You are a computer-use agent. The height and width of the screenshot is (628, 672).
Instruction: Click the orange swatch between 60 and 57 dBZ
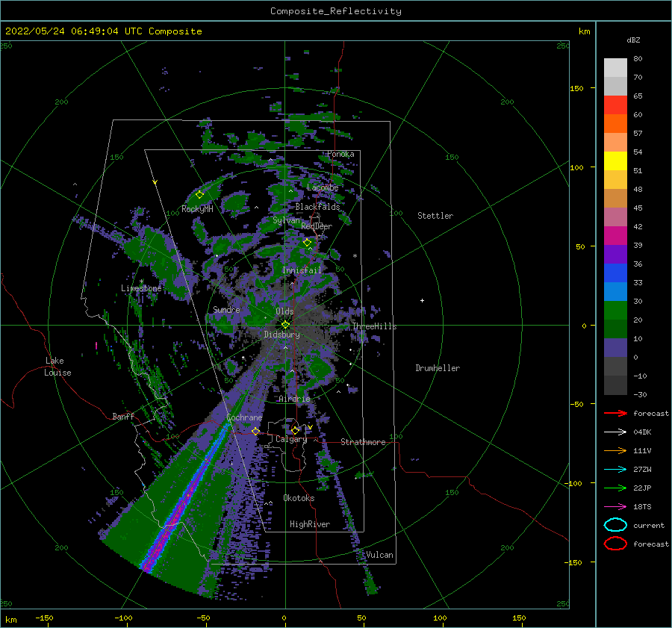pos(615,124)
